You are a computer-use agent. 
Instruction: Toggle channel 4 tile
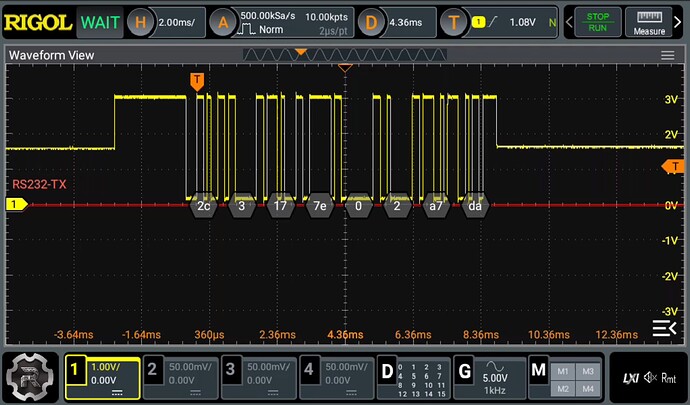tap(337, 378)
